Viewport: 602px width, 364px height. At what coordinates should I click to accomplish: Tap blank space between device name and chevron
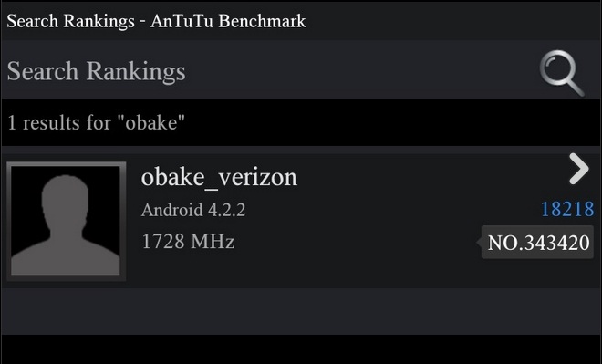point(430,177)
